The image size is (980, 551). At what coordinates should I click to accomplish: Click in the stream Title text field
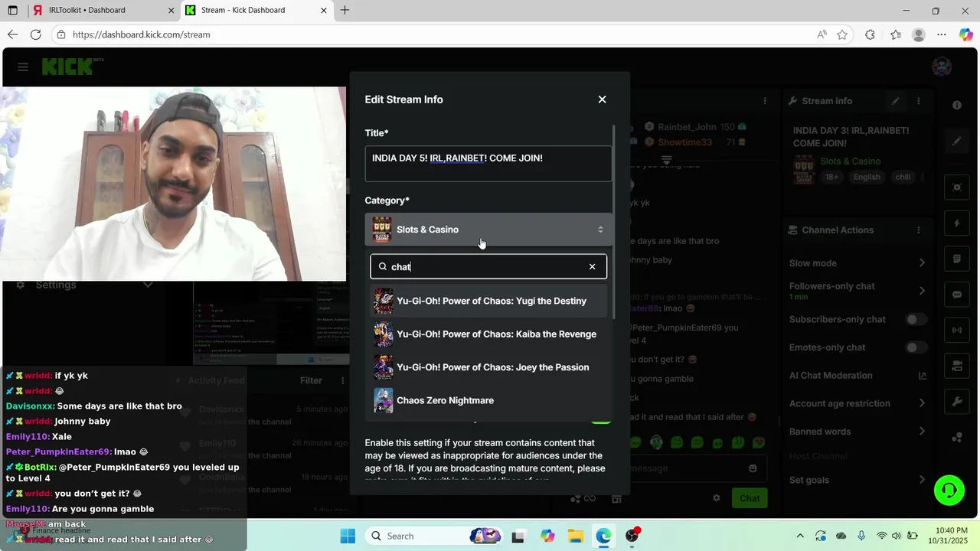(488, 164)
